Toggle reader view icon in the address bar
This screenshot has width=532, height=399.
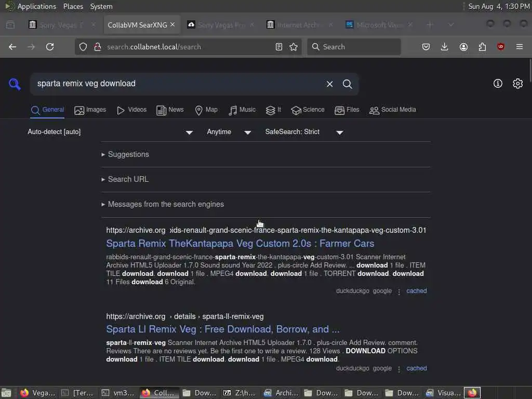coord(279,47)
